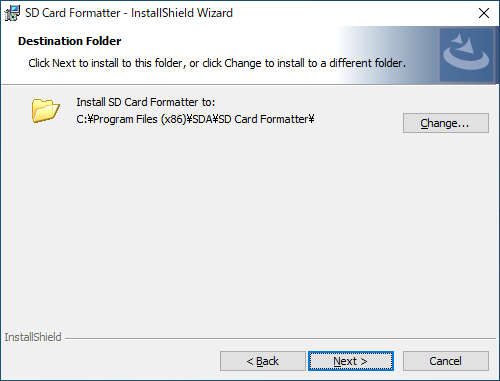Click the empty space left of the Back button
Viewport: 500px width, 381px height.
(110, 361)
